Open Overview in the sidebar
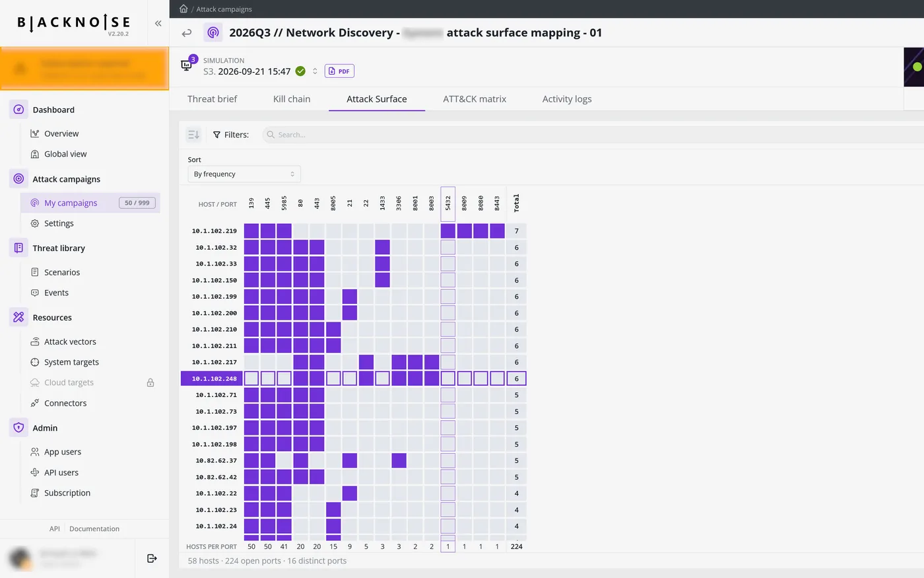The width and height of the screenshot is (924, 578). point(61,133)
